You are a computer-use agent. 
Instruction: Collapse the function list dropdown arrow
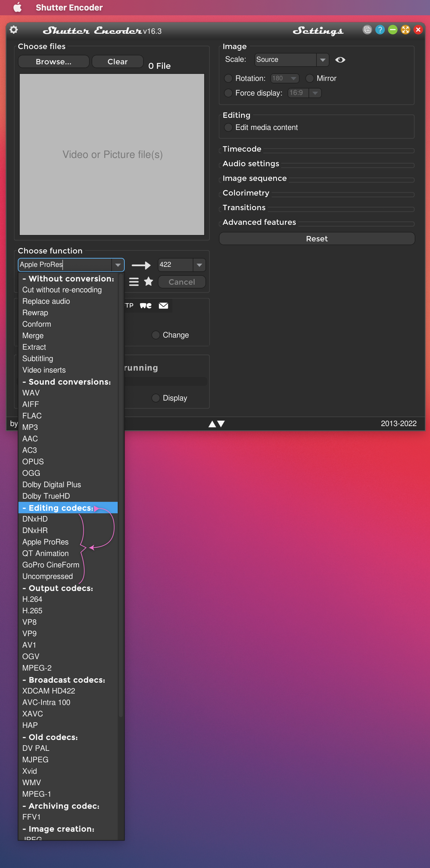[x=118, y=265]
